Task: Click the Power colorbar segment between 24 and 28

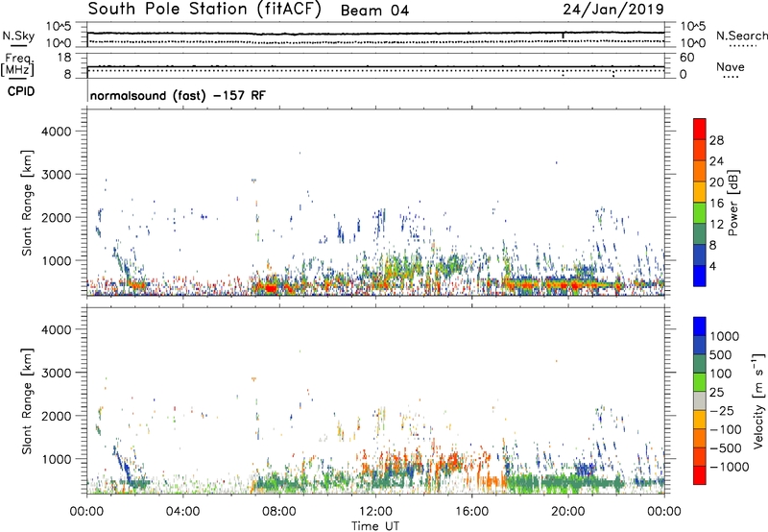Action: (700, 150)
